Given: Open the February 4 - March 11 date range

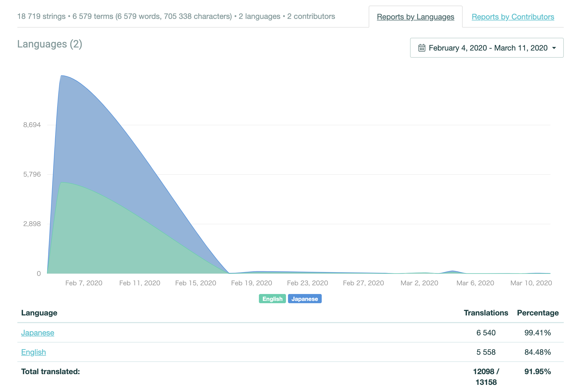Looking at the screenshot, I should pos(488,48).
